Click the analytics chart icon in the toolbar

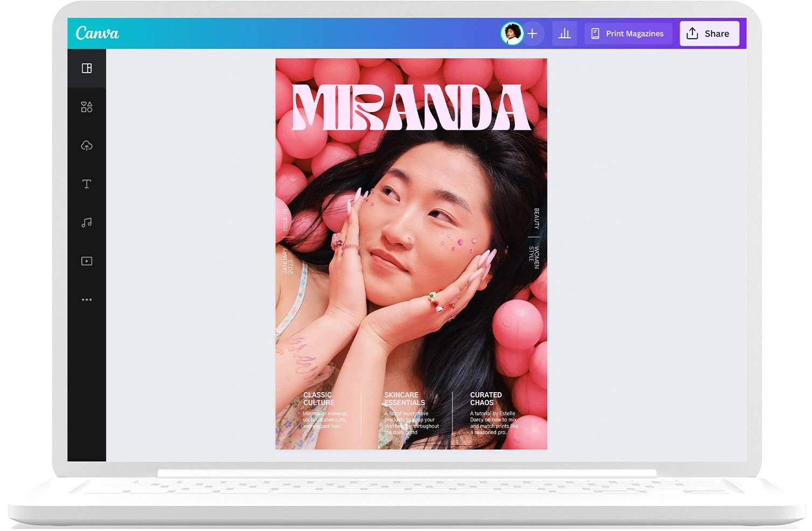click(564, 33)
